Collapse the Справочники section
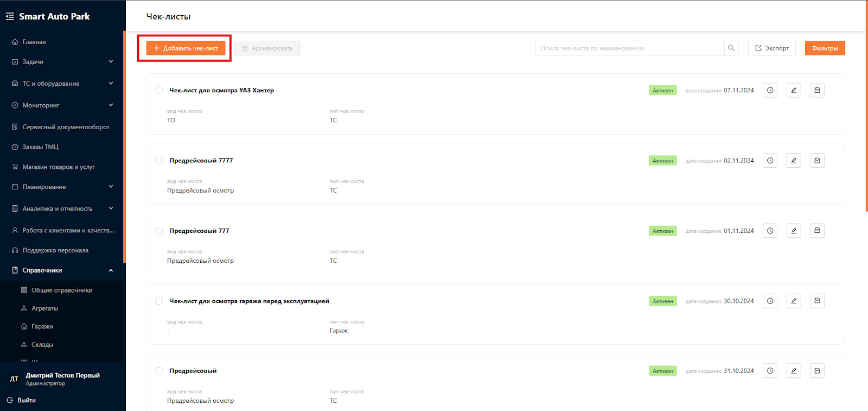Screen dimensions: 868x411 click(x=111, y=270)
